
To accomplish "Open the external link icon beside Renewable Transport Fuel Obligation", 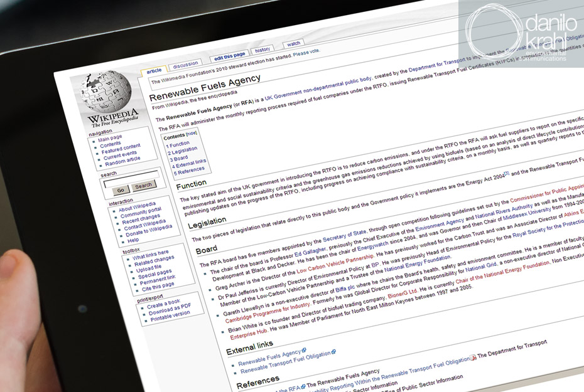I will click(x=333, y=351).
